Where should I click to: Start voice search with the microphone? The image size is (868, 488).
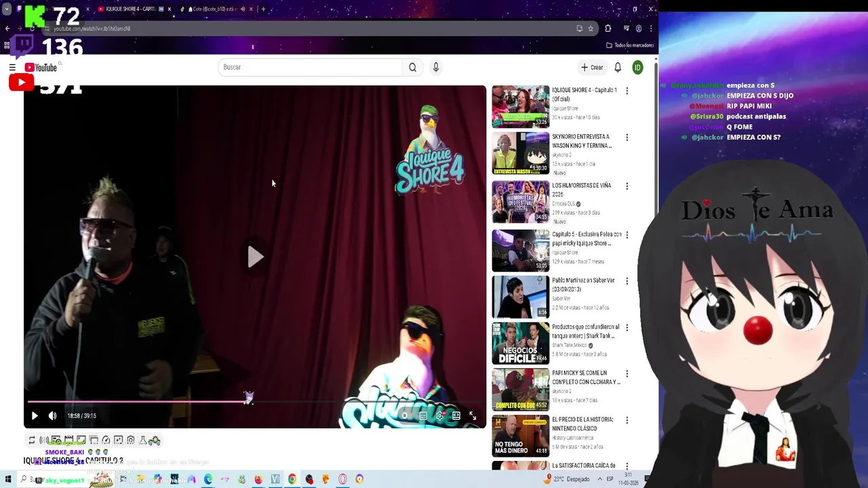click(436, 67)
